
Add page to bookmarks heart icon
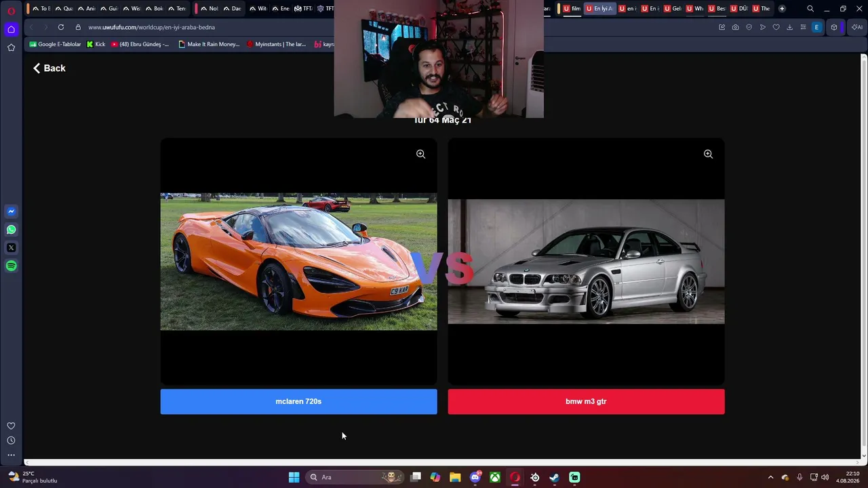(x=776, y=27)
